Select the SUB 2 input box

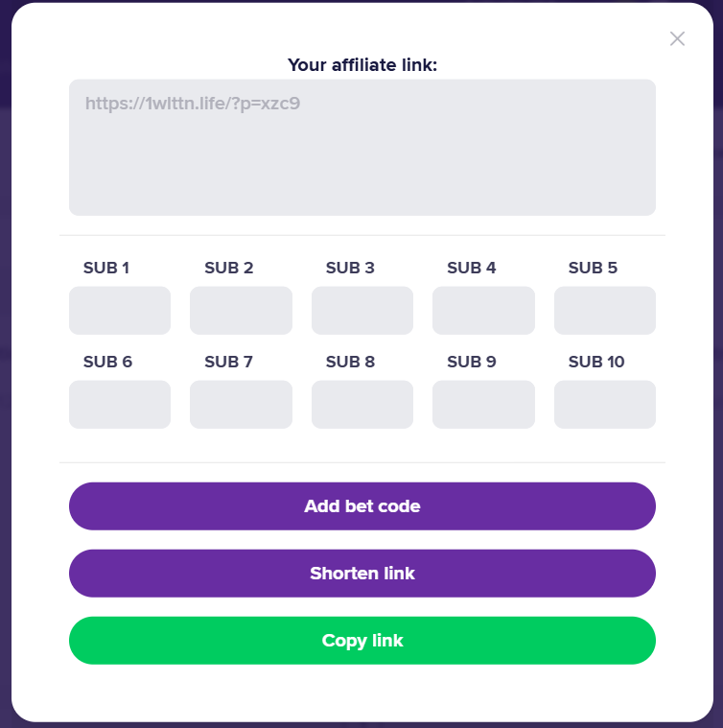pos(241,311)
